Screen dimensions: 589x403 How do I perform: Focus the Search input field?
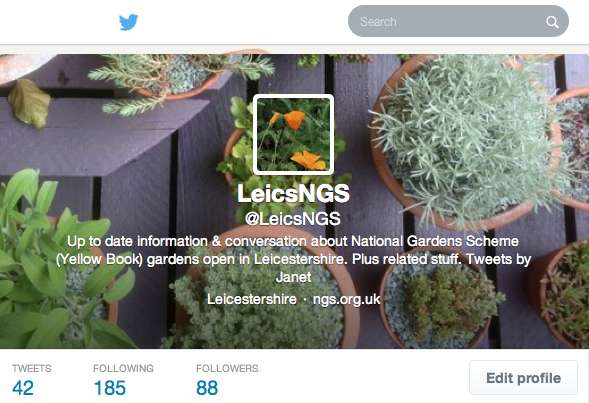point(458,21)
